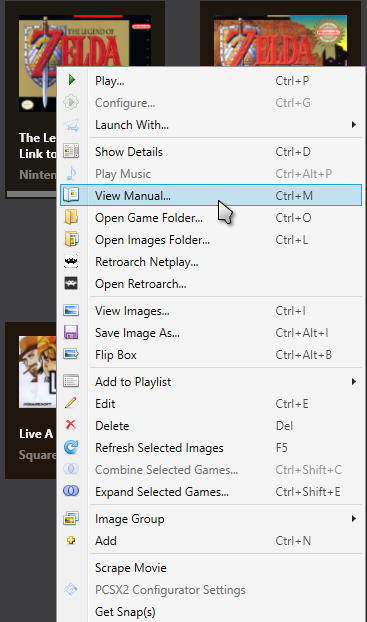Image resolution: width=367 pixels, height=622 pixels.
Task: Click the PCSX2 Configurator Settings icon
Action: [x=71, y=589]
